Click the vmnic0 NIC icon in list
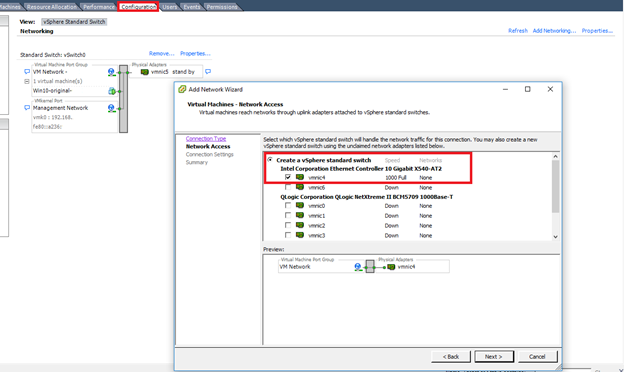The image size is (624, 372). (x=300, y=205)
